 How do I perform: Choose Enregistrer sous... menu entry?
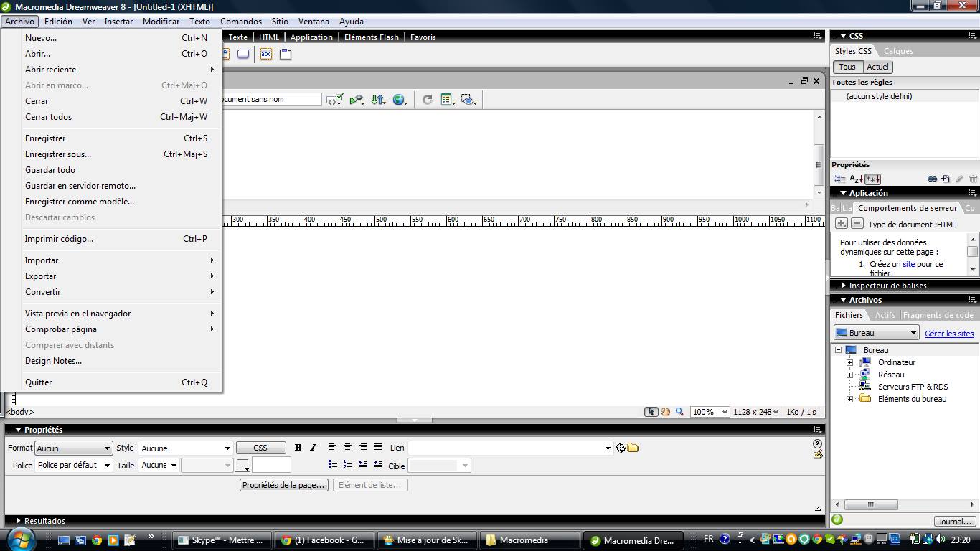(x=111, y=154)
